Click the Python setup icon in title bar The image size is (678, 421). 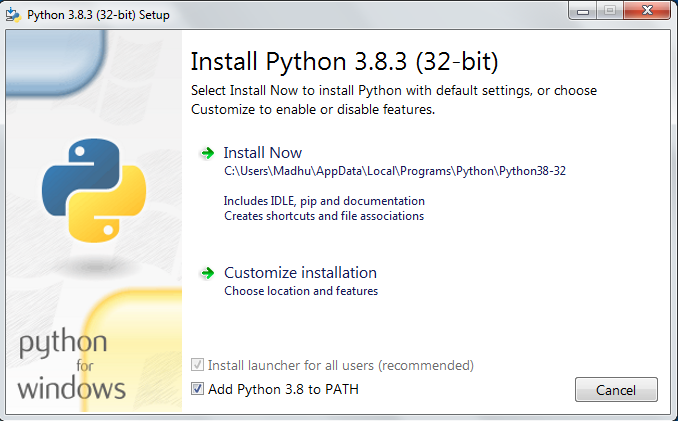click(13, 15)
